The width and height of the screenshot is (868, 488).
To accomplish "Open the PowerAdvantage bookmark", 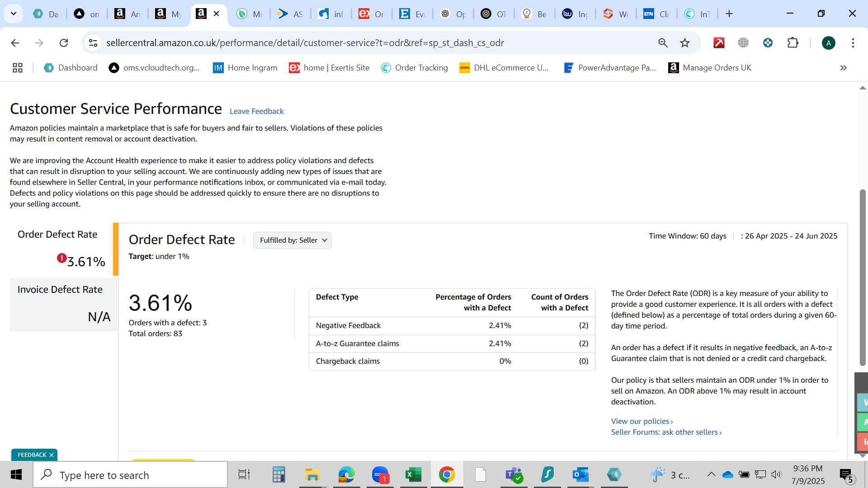I will pos(609,68).
